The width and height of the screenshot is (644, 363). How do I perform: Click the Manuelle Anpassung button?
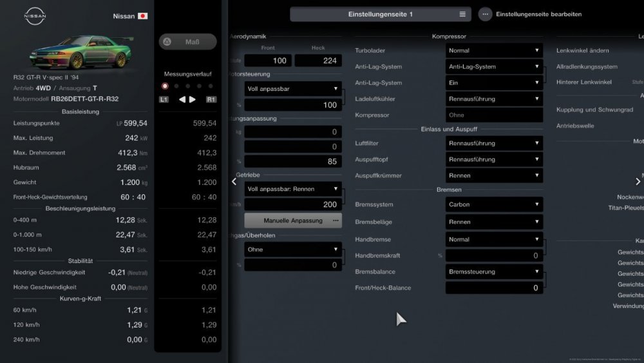pos(293,221)
